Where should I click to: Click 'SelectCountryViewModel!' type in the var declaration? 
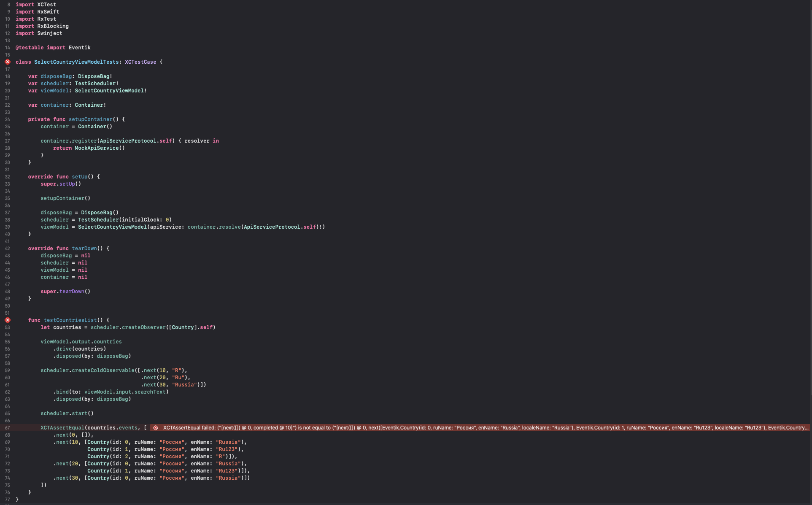[111, 91]
